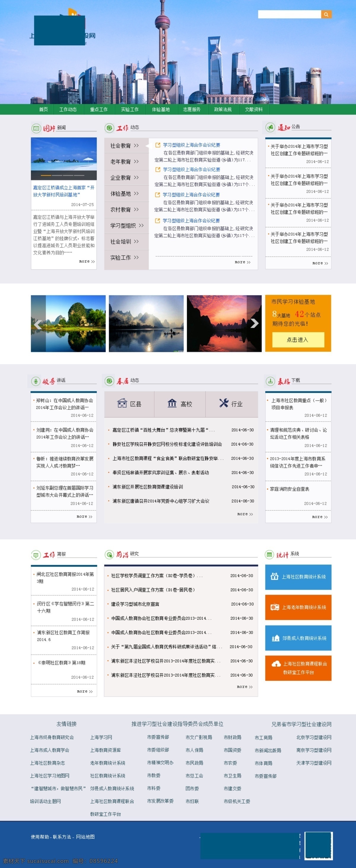The width and height of the screenshot is (356, 868).
Task: Click the search input field
Action: click(289, 14)
